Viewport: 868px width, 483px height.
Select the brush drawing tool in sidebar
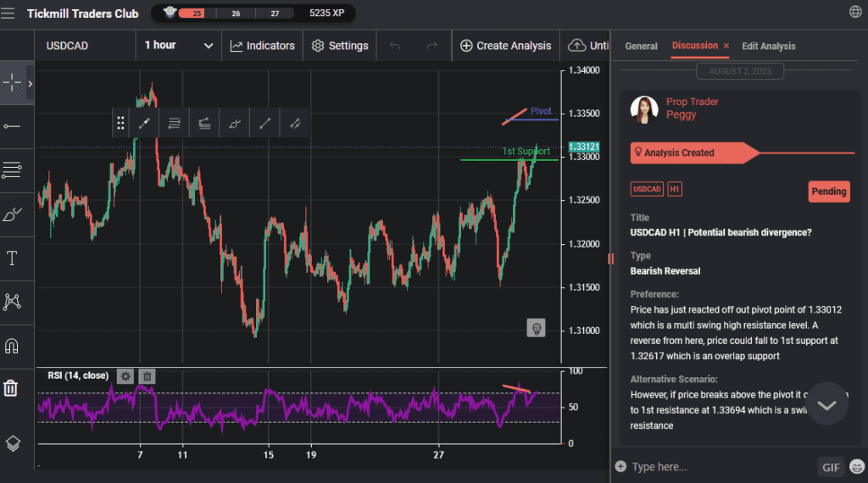(x=12, y=214)
